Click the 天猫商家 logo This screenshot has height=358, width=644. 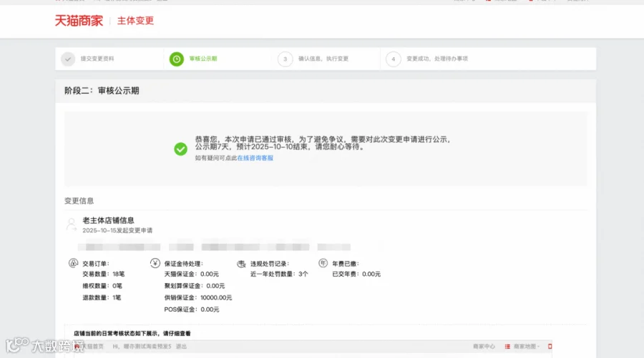pyautogui.click(x=79, y=21)
